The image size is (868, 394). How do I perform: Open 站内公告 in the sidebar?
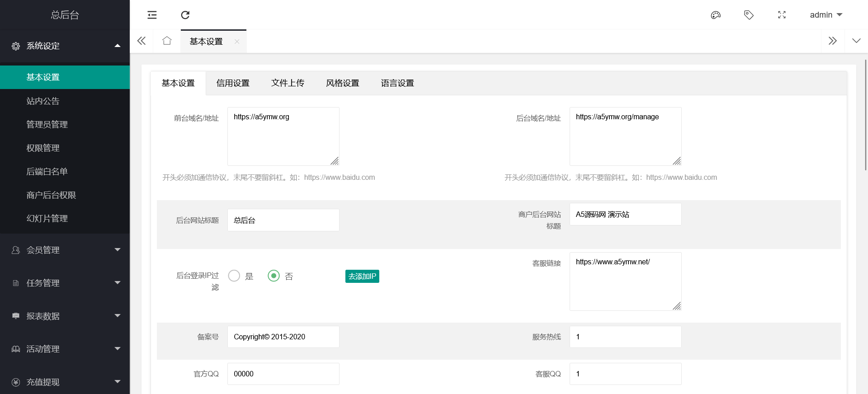tap(43, 101)
